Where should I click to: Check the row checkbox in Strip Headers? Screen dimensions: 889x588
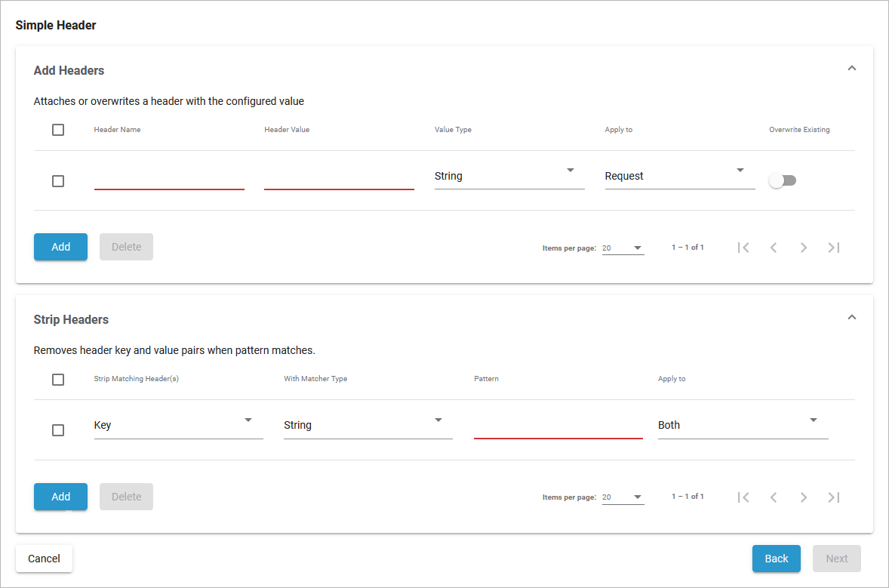click(x=58, y=430)
